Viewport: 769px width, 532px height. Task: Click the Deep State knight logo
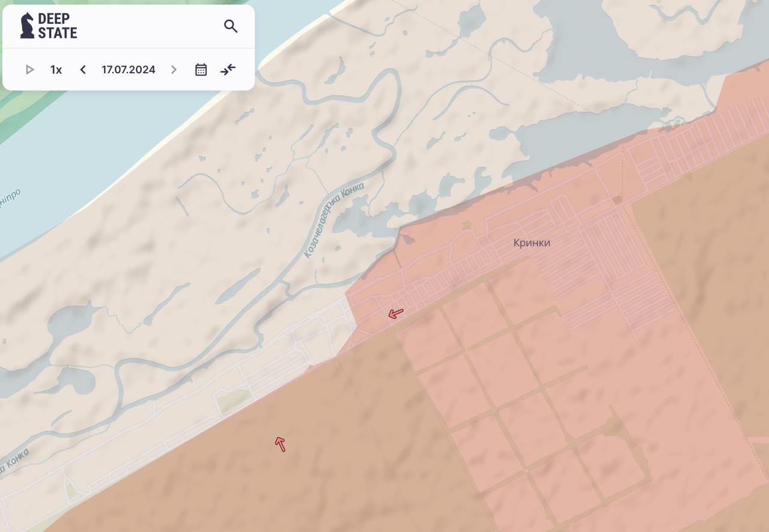(x=27, y=26)
